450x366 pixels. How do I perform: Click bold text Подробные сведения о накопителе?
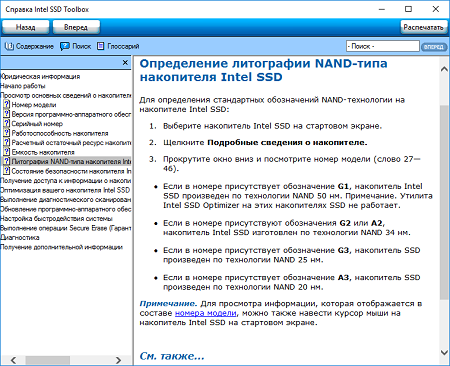(287, 143)
